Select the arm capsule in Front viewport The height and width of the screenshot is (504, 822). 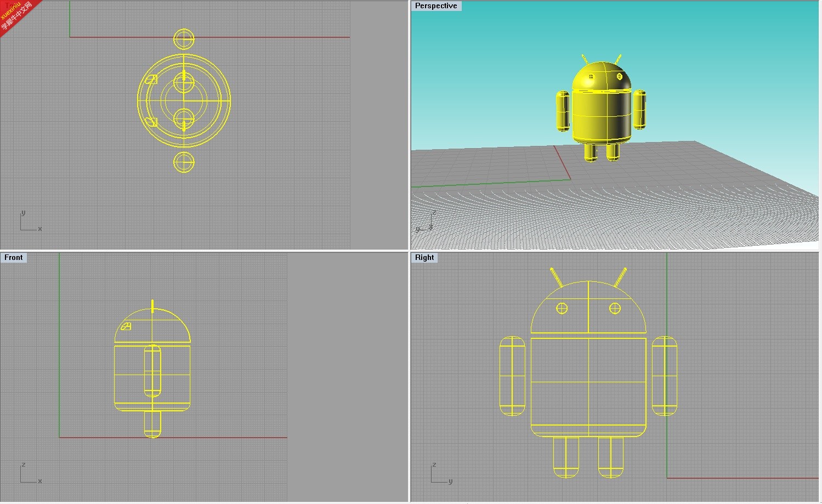152,371
